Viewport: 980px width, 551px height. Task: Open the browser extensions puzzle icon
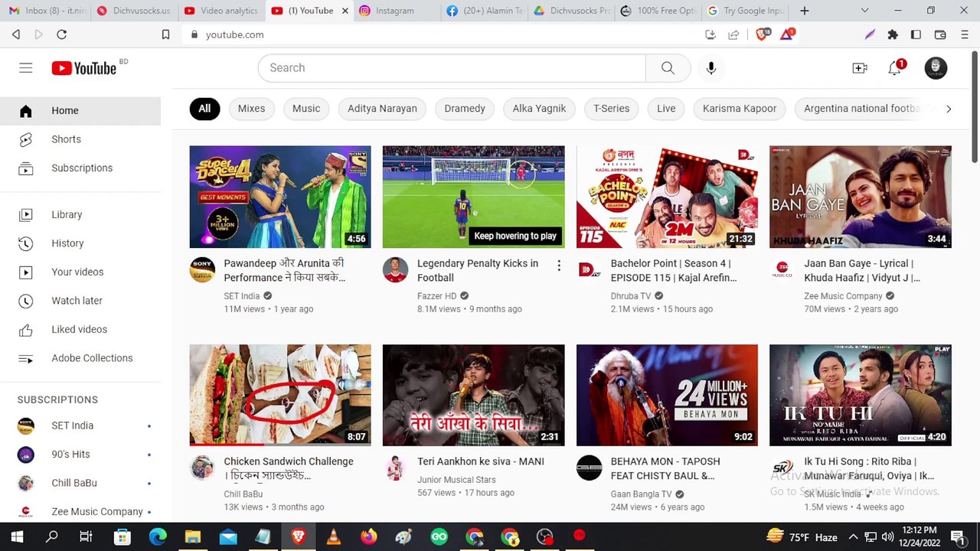(x=893, y=34)
